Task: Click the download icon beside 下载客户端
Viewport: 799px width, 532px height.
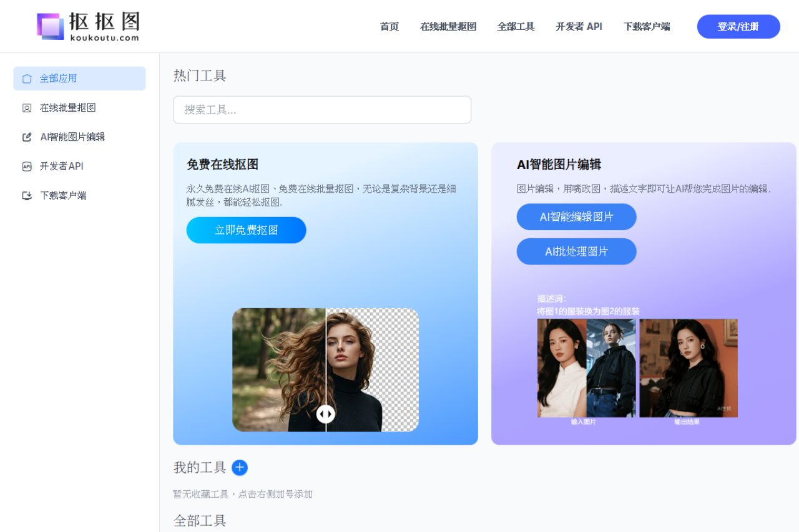Action: click(27, 196)
